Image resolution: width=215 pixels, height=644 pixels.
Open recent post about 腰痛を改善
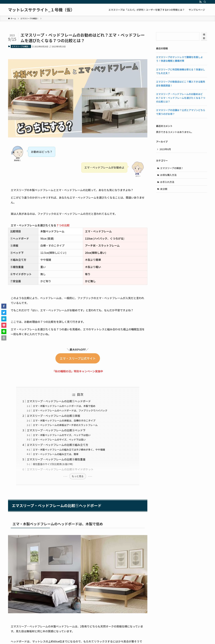click(180, 59)
